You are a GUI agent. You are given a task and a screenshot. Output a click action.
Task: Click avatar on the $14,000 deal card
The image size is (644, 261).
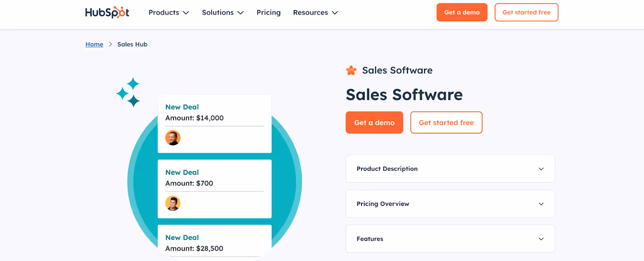point(173,138)
